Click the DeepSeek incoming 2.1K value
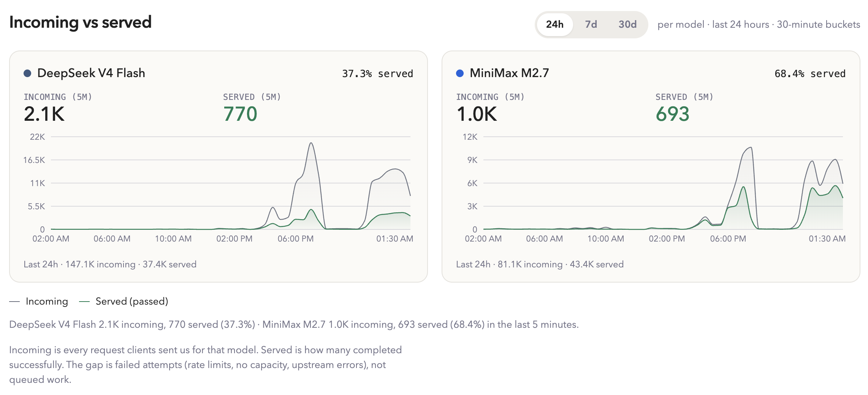This screenshot has height=395, width=868. tap(44, 114)
